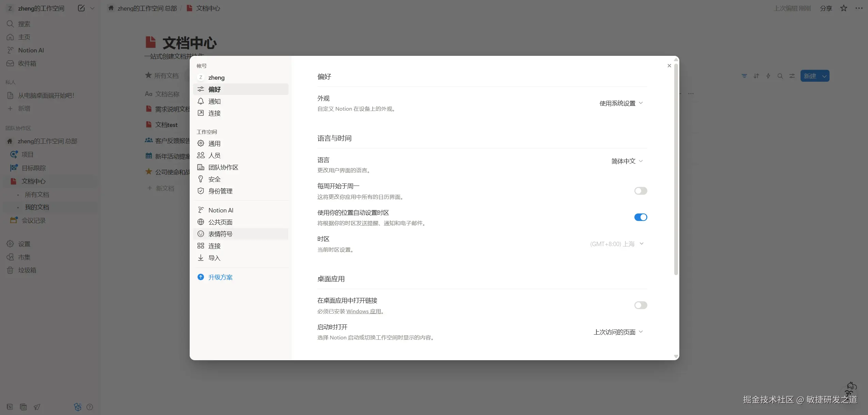Expand the startup page dropdown
Screen dimensions: 868x415
coord(618,332)
